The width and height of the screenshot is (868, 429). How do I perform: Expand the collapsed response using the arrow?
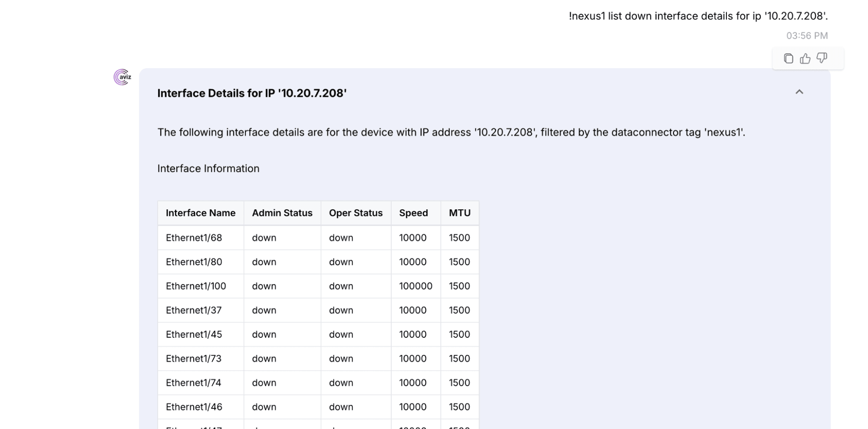coord(799,92)
